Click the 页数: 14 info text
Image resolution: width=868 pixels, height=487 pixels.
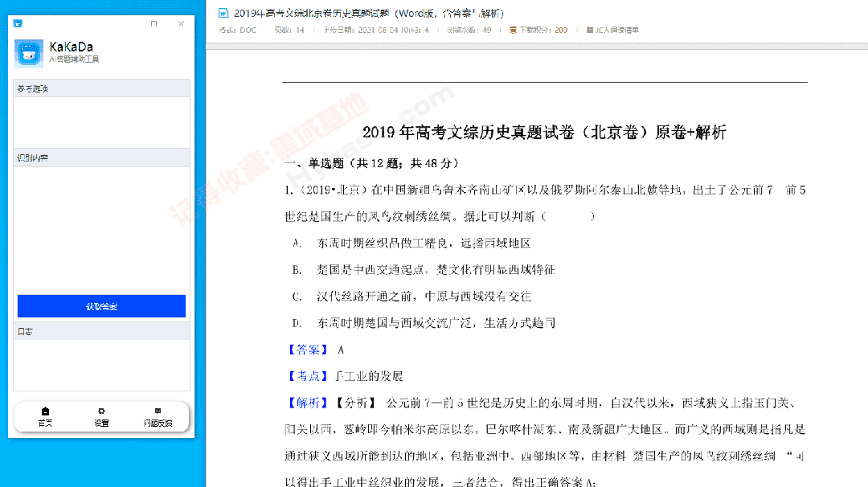click(x=289, y=30)
